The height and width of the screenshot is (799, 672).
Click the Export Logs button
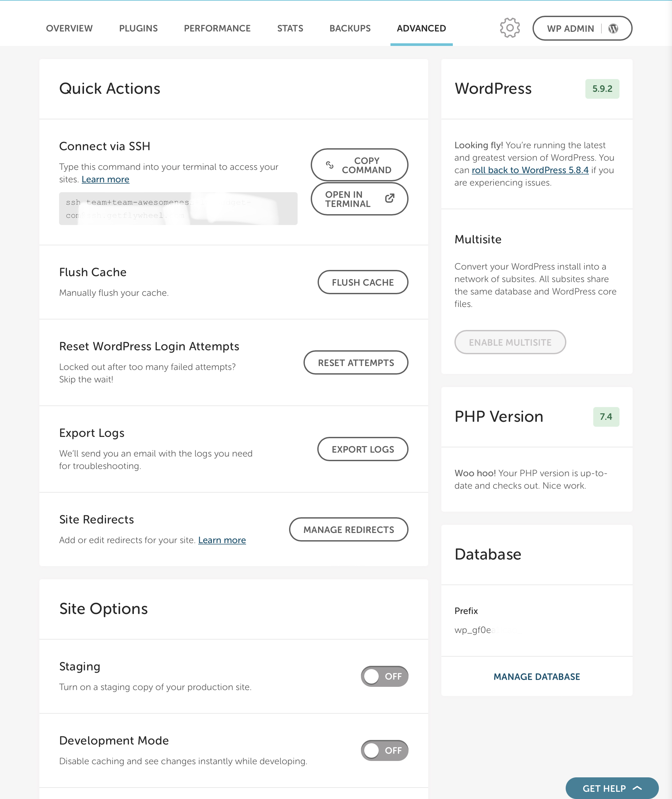point(362,449)
